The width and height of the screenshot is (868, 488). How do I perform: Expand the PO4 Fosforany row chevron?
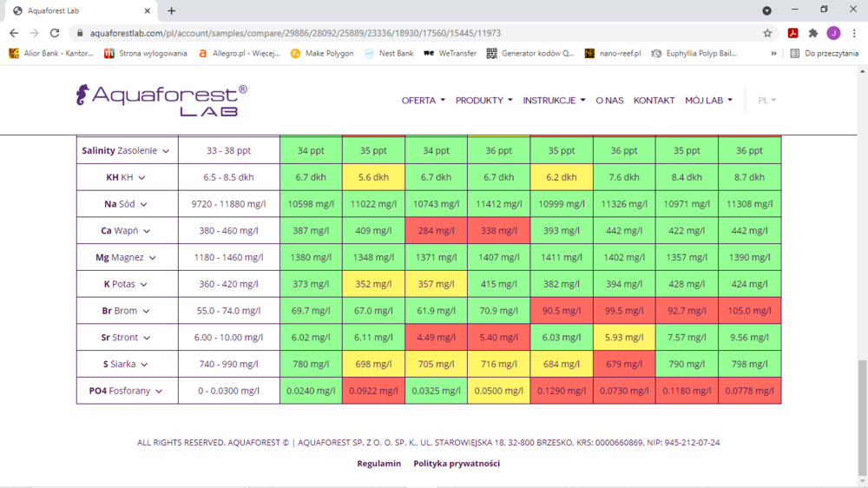(159, 391)
